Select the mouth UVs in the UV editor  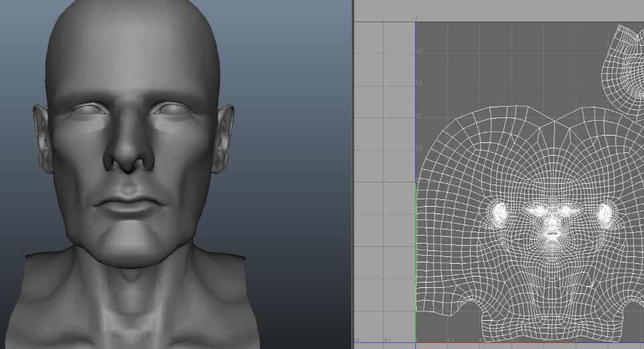pos(552,235)
